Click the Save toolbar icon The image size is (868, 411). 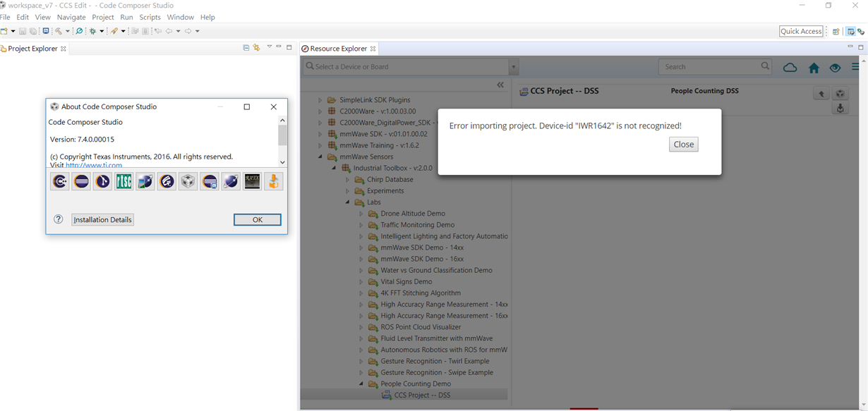[23, 31]
